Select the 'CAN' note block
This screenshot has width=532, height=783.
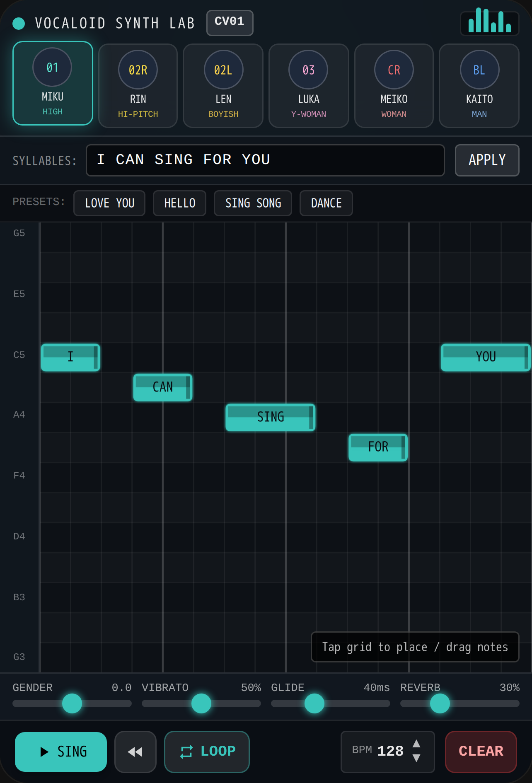[x=163, y=387]
